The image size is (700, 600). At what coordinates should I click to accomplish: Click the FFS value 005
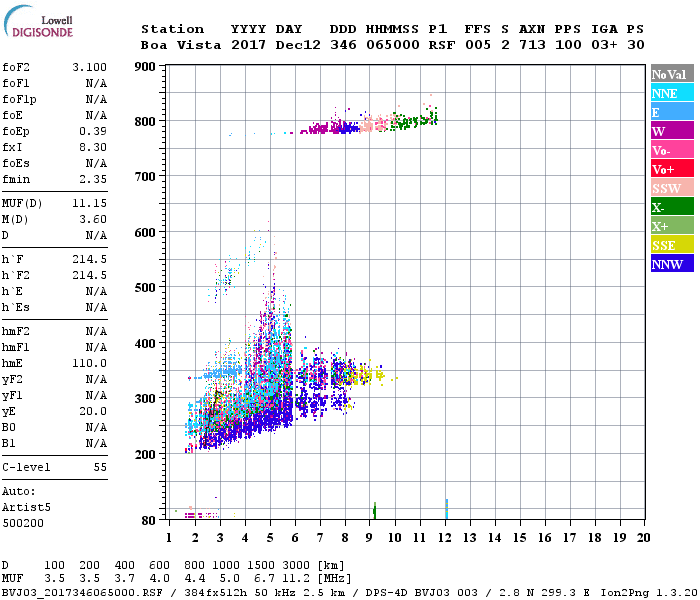(478, 45)
